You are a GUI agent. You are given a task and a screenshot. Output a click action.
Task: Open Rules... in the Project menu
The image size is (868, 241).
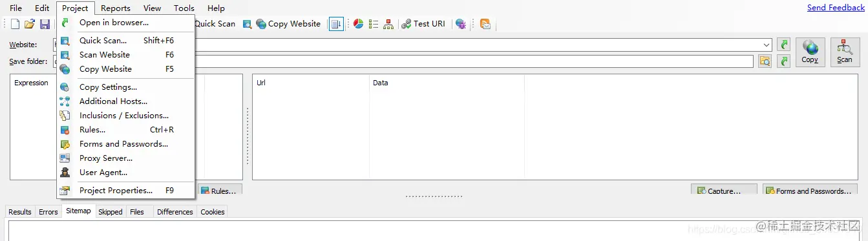pos(126,130)
